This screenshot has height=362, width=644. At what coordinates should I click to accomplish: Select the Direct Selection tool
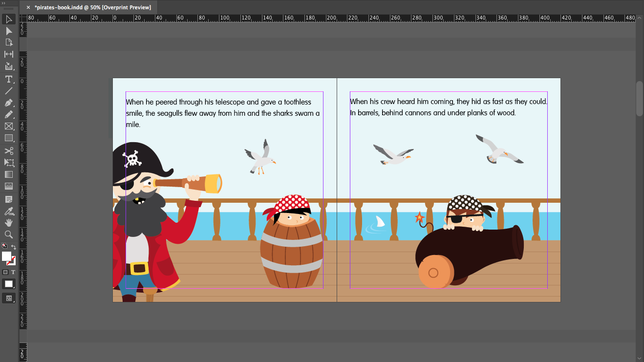[x=8, y=31]
